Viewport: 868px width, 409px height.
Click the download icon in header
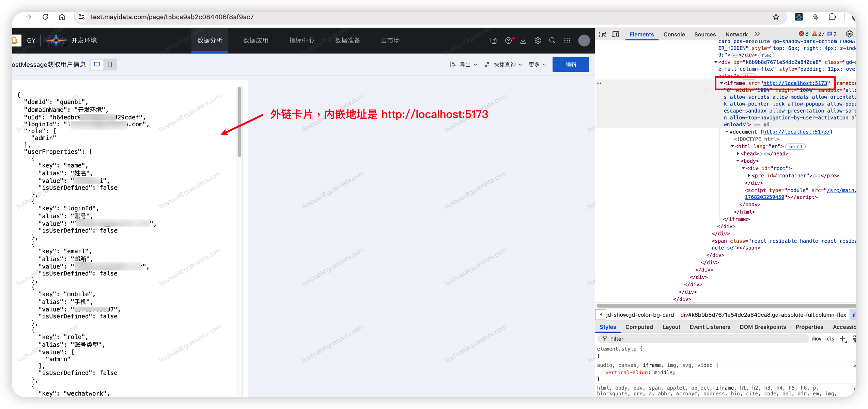[x=523, y=40]
